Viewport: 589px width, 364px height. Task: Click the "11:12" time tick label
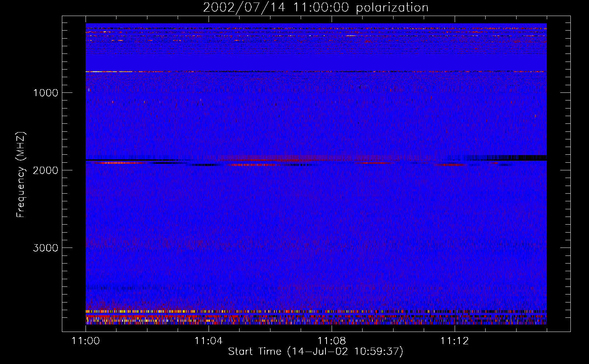[x=455, y=341]
